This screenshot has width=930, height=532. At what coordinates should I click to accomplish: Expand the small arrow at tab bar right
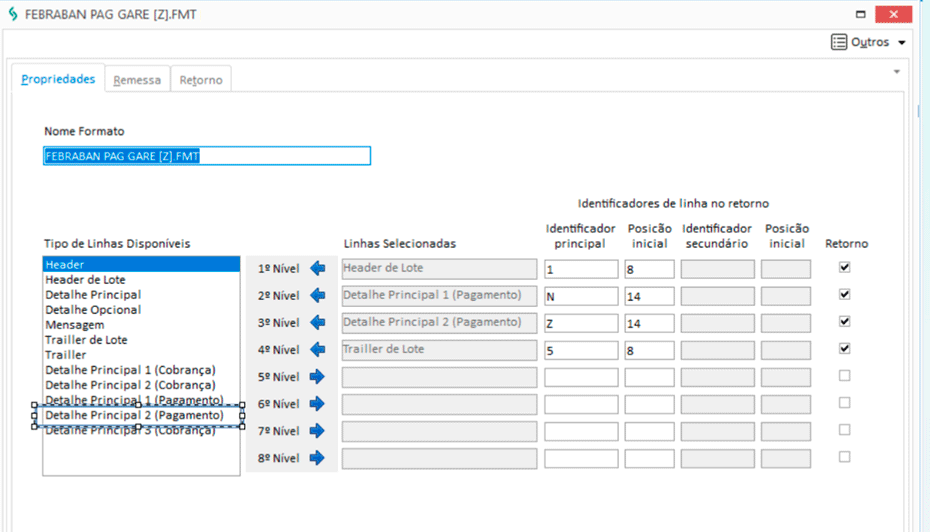coord(896,72)
